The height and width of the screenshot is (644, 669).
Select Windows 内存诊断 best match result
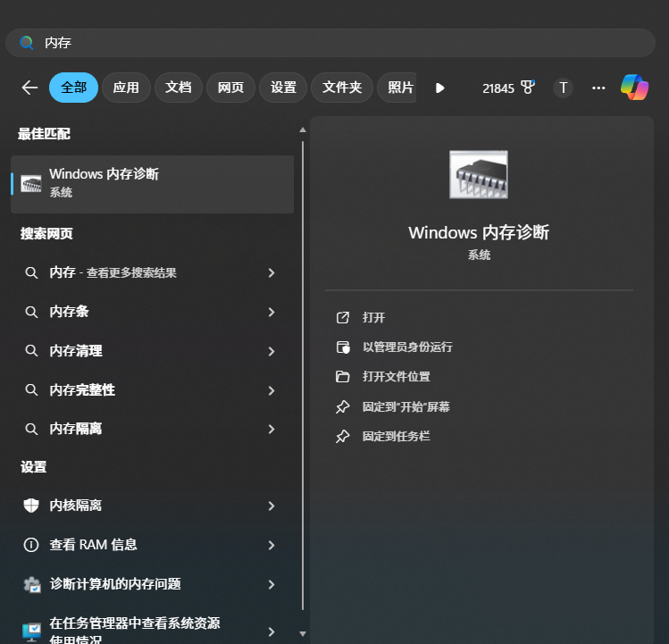tap(153, 184)
